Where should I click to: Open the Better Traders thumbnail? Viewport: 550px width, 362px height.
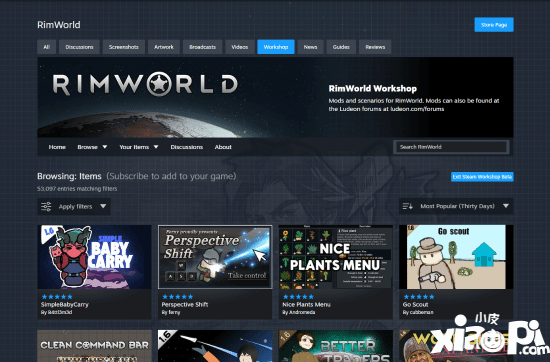(336, 346)
